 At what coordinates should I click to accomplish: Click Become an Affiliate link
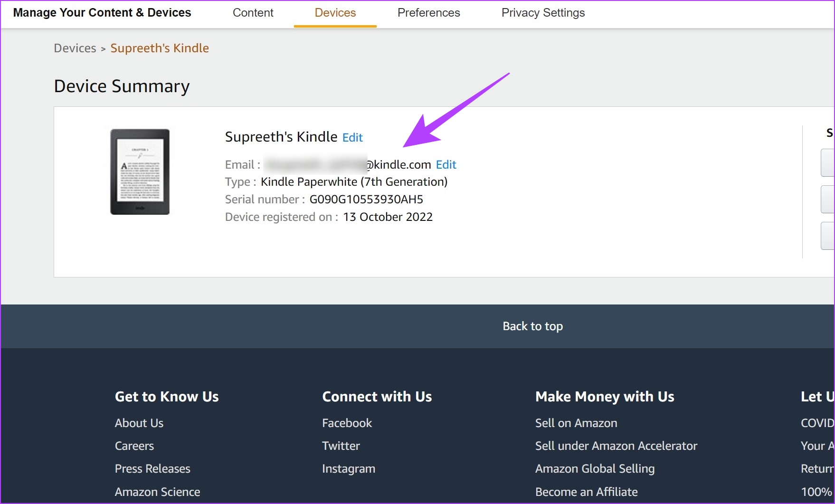[586, 492]
